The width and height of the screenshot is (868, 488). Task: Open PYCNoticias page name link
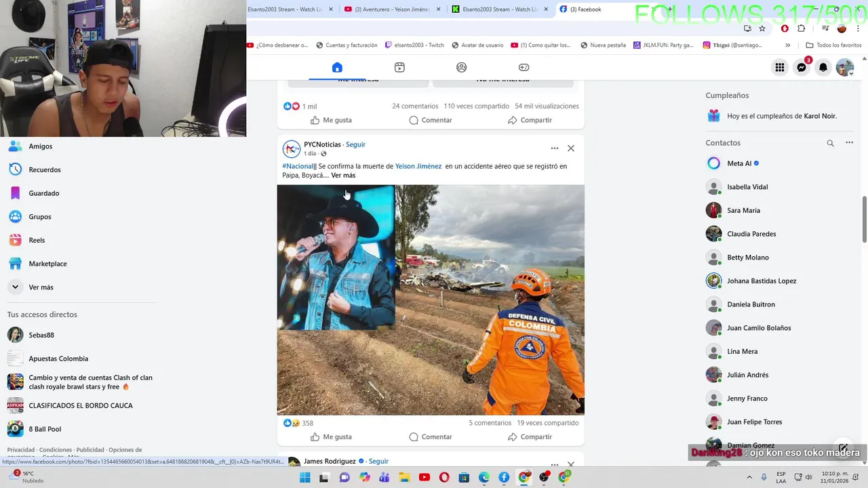(322, 144)
